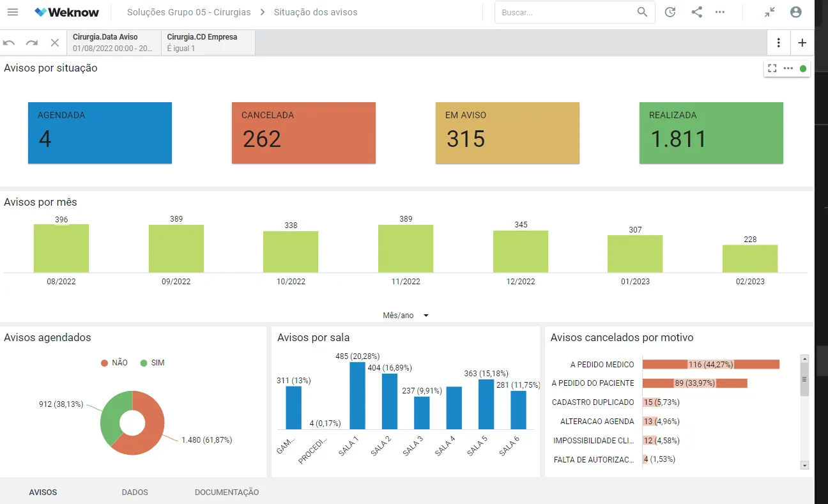The width and height of the screenshot is (828, 504).
Task: Clear filters with the X icon
Action: coord(55,43)
